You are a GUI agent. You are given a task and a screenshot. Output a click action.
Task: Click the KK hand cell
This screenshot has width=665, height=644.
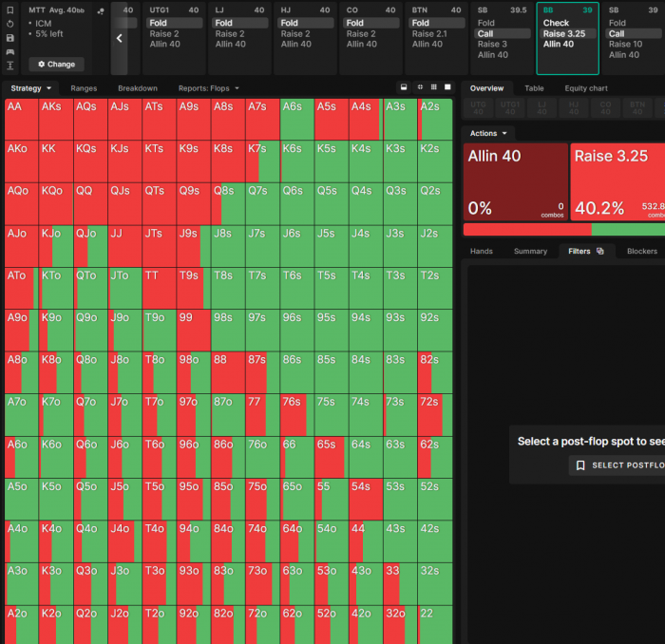(x=56, y=161)
